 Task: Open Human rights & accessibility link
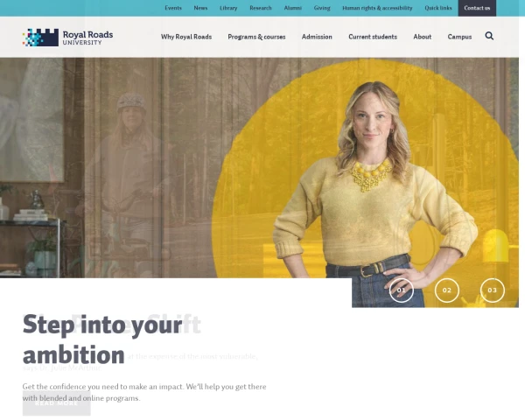[x=377, y=8]
